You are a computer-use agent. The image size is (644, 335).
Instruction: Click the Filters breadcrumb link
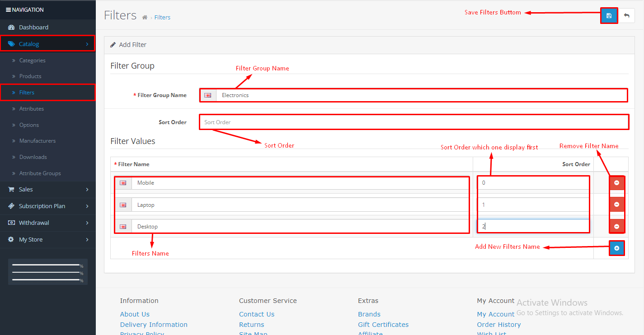point(162,17)
